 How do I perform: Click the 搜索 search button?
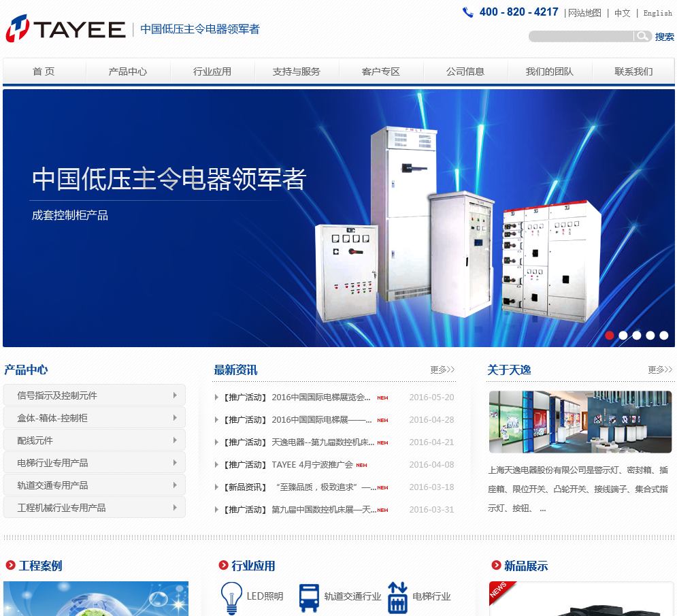pyautogui.click(x=665, y=37)
